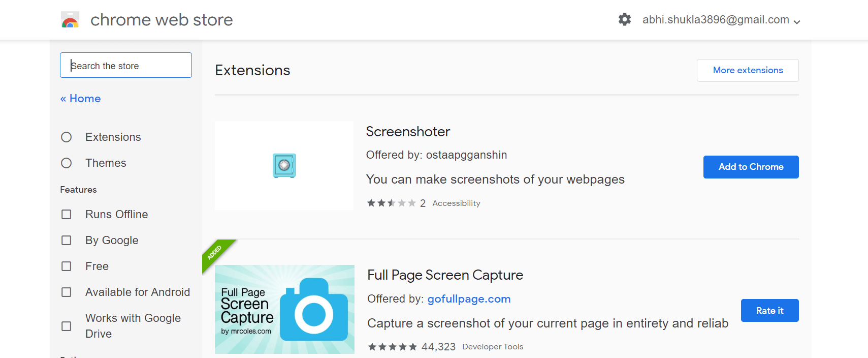Check the By Google filter
This screenshot has height=358, width=868.
(67, 241)
